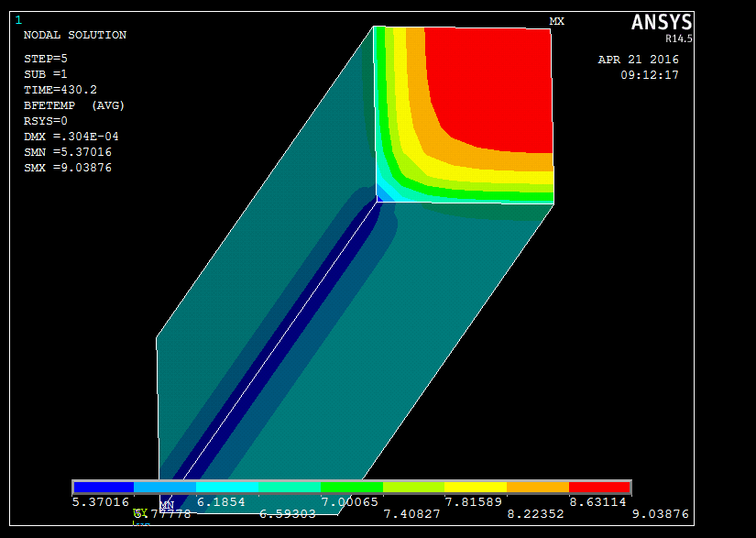Select the red legend swatch

pos(599,487)
